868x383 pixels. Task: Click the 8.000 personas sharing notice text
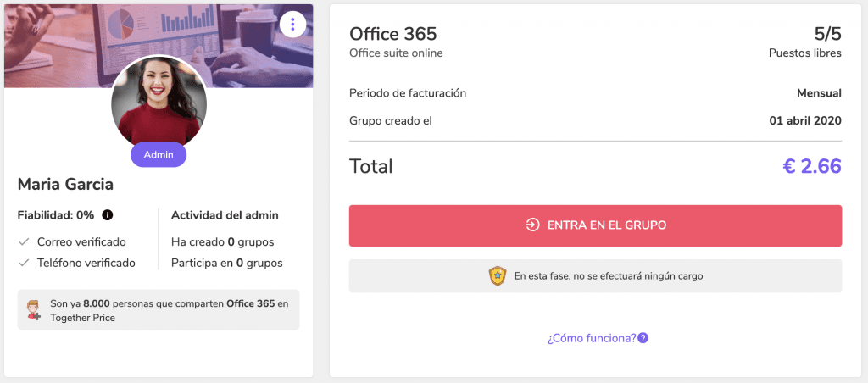pyautogui.click(x=170, y=310)
